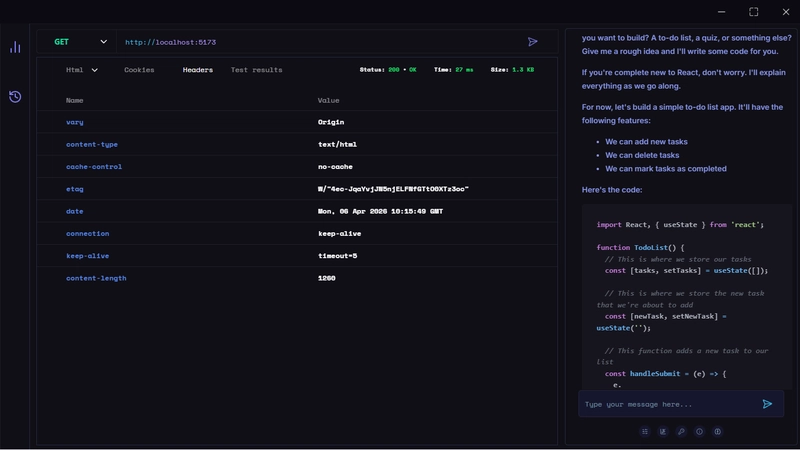Send the HTTP request with arrow icon

pos(533,42)
